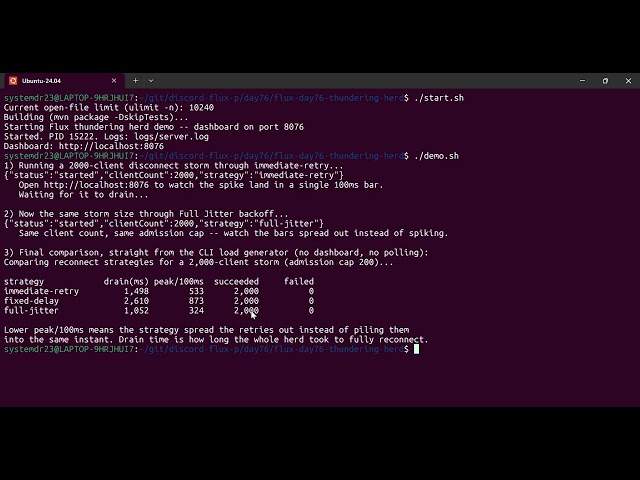The height and width of the screenshot is (480, 640).
Task: Click succeeded 2,000 in immediate-retry row
Action: (246, 291)
